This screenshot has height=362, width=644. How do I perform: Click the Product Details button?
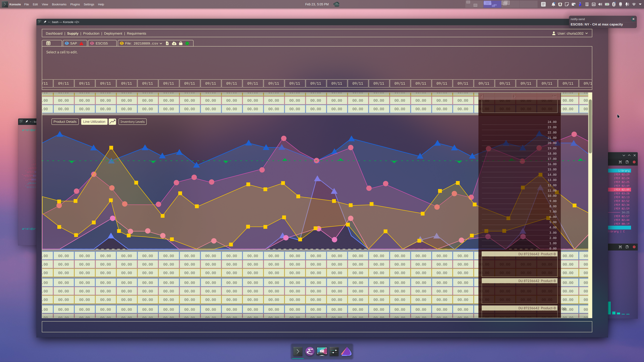click(65, 122)
